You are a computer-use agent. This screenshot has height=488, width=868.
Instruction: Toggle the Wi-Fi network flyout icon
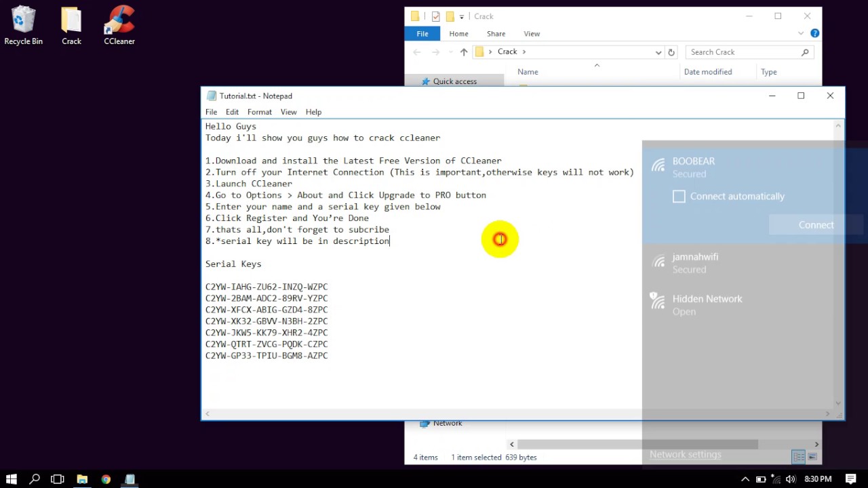(x=776, y=479)
